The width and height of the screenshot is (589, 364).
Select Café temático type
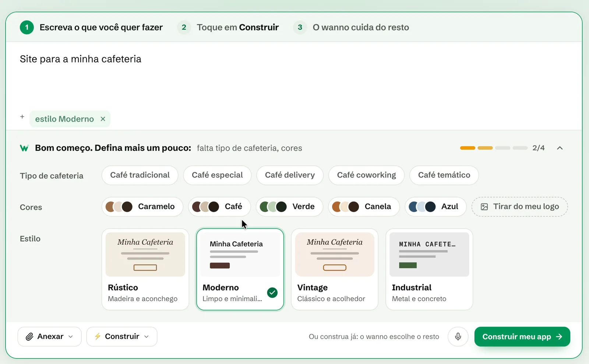[x=444, y=175]
